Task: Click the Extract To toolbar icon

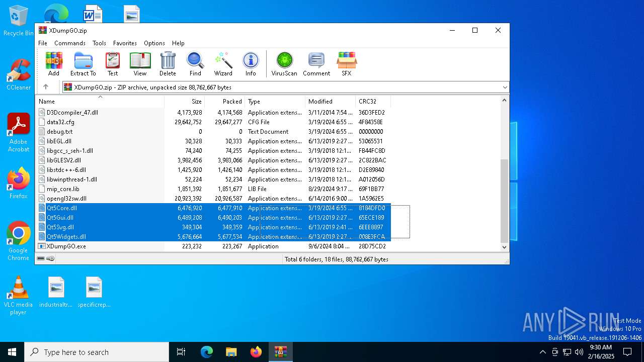Action: tap(83, 64)
